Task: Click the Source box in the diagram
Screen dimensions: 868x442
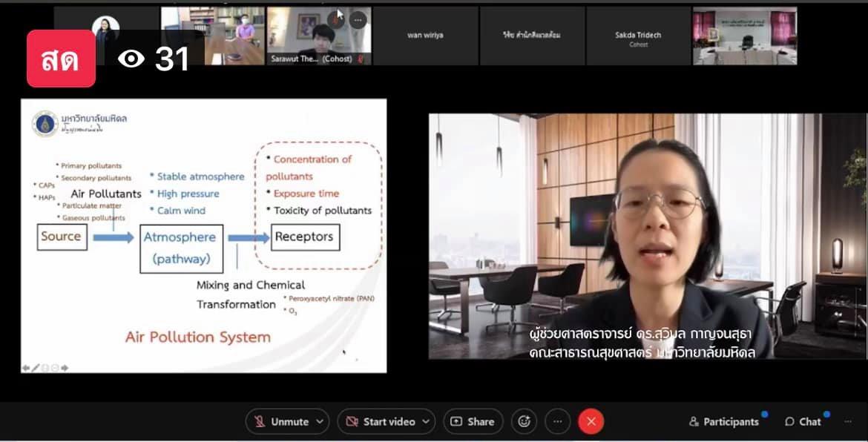Action: [62, 237]
